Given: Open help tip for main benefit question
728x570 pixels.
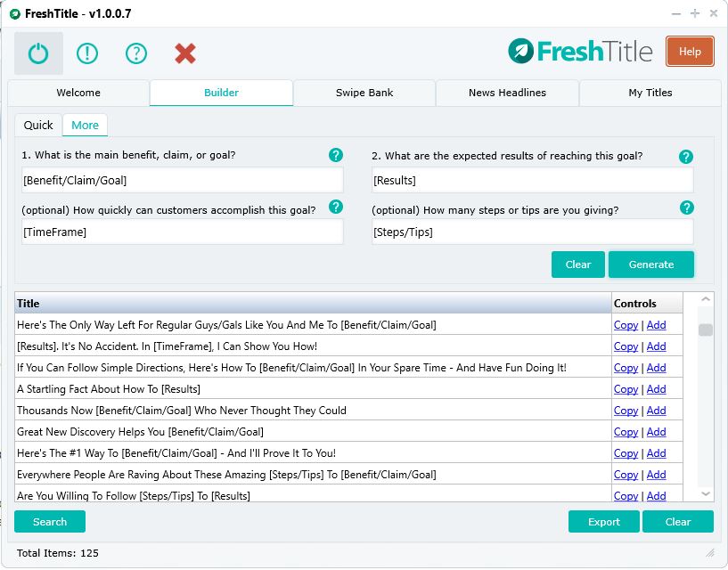Looking at the screenshot, I should pyautogui.click(x=336, y=155).
